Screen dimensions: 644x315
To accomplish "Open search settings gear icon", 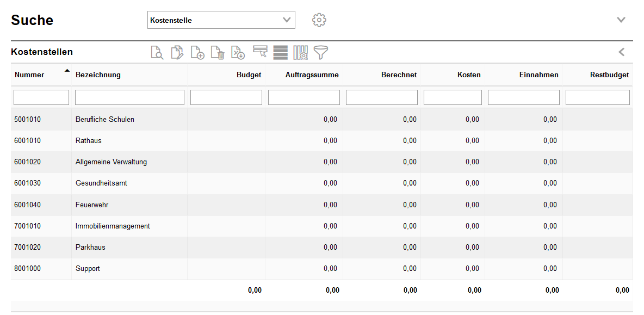I will [x=319, y=20].
